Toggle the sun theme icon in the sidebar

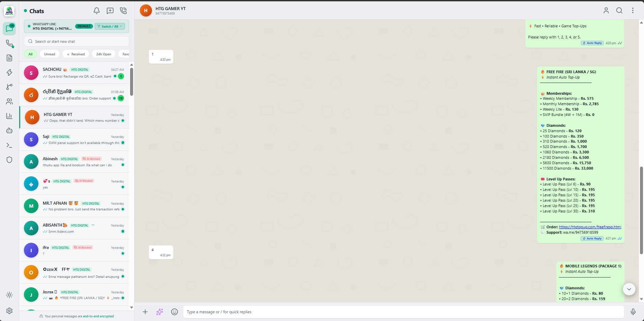coord(9,295)
